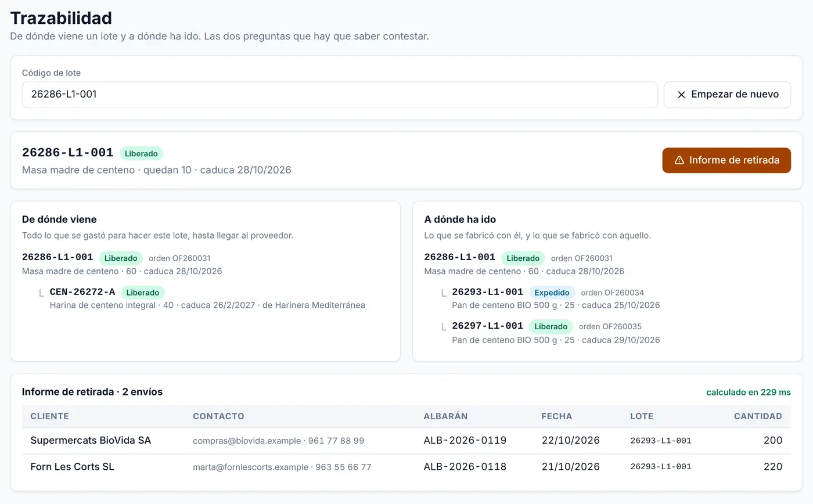Click the warning triangle icon on Informe de retirada
The width and height of the screenshot is (813, 504).
[679, 160]
